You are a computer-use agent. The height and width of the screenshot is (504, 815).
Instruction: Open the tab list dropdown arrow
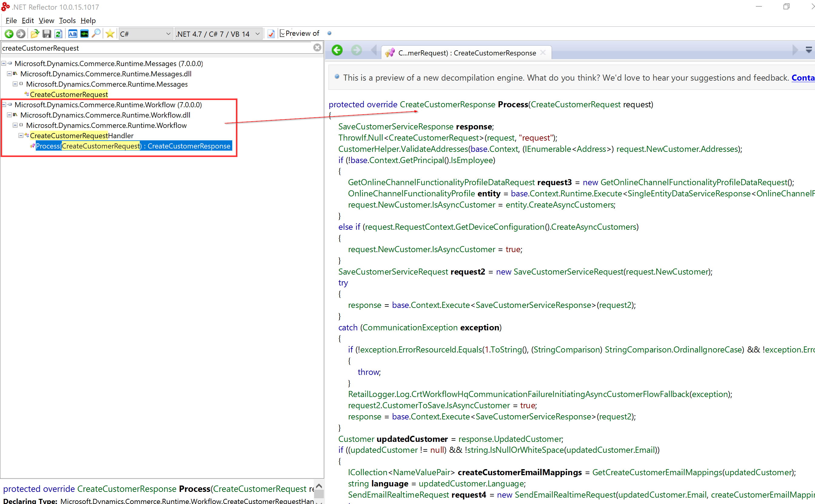(809, 50)
